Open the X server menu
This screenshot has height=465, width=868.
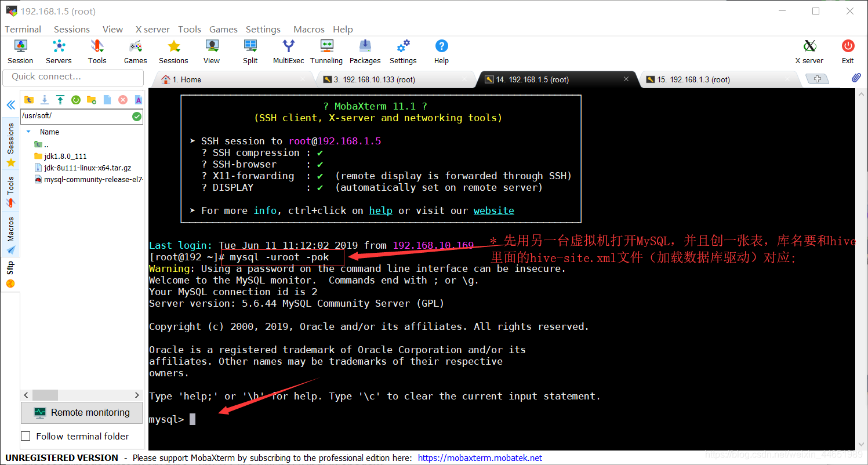[152, 29]
